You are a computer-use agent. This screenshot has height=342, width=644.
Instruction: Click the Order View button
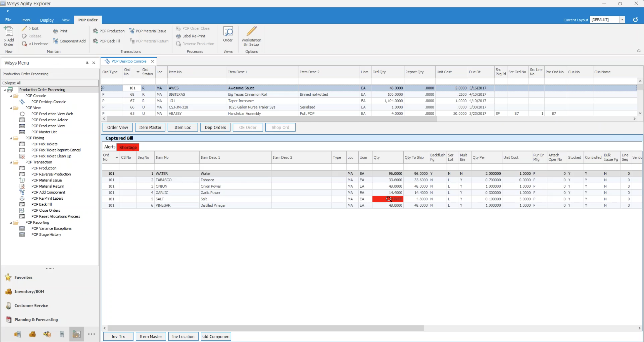(x=117, y=127)
